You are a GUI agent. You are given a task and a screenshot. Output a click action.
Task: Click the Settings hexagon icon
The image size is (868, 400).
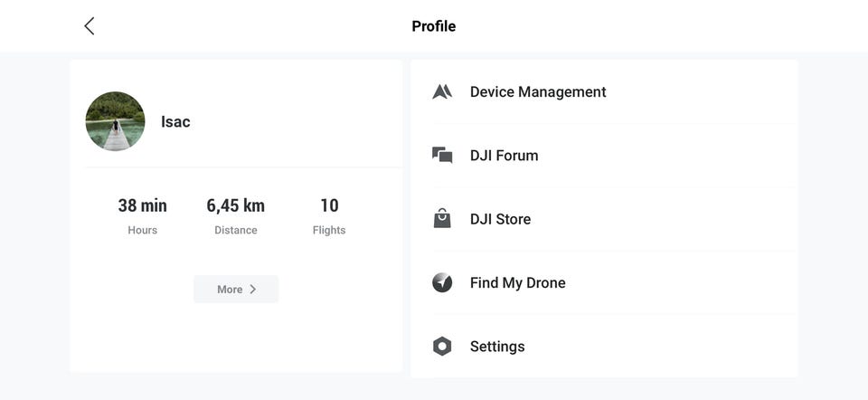point(442,347)
